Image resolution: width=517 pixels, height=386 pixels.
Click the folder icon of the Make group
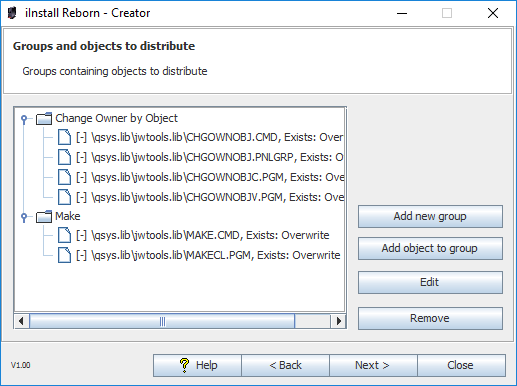point(44,216)
